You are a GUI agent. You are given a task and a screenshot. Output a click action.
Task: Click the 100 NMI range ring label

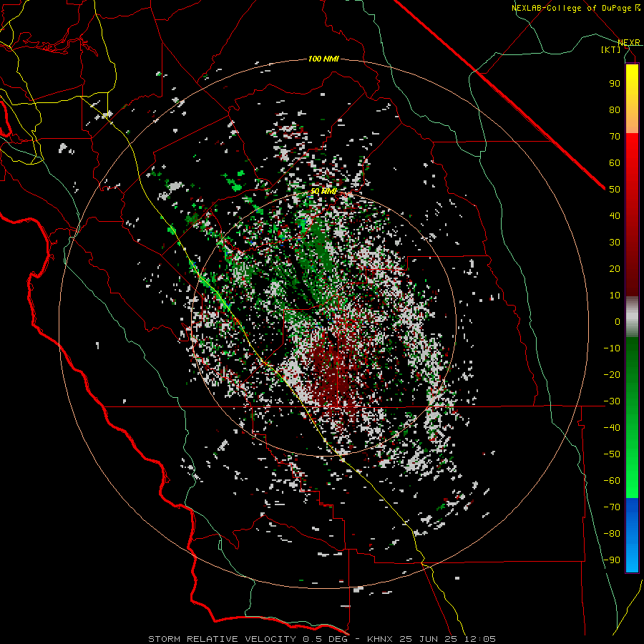coord(323,59)
